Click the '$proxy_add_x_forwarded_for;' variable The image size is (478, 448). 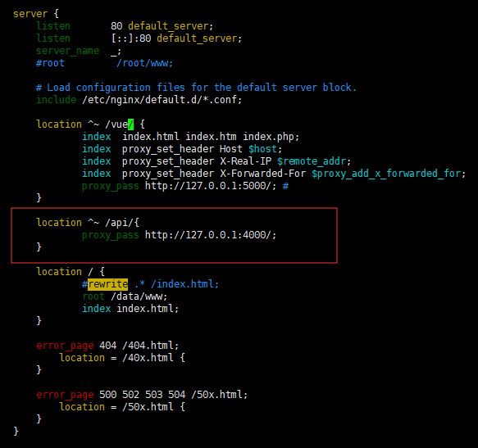tap(389, 174)
